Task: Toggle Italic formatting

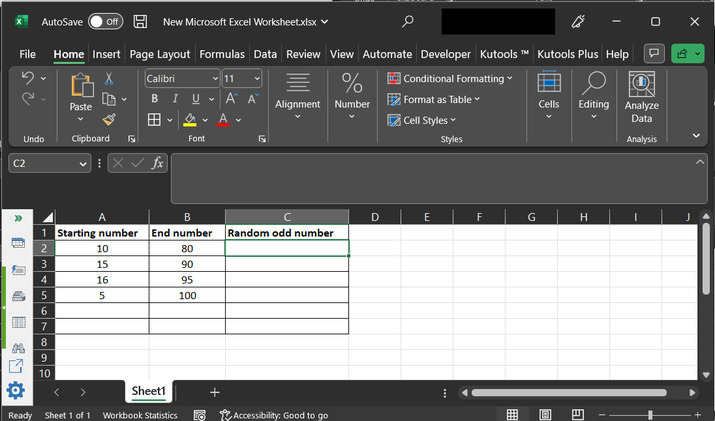Action: pyautogui.click(x=175, y=99)
